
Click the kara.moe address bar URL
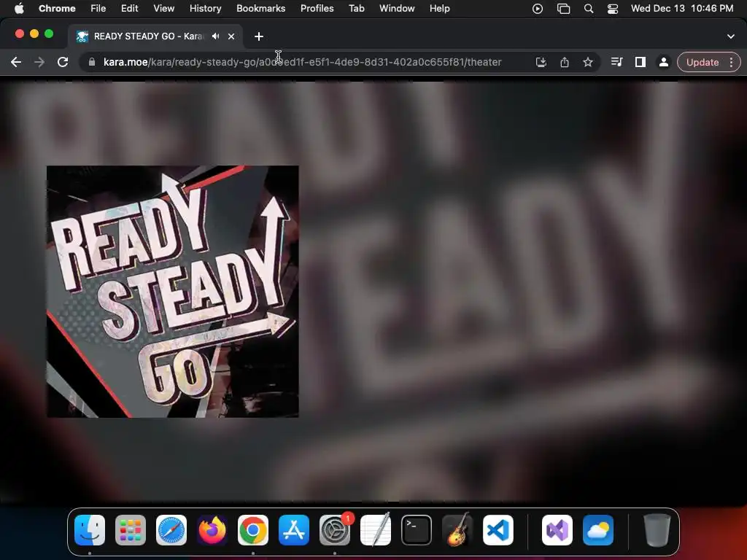[303, 62]
